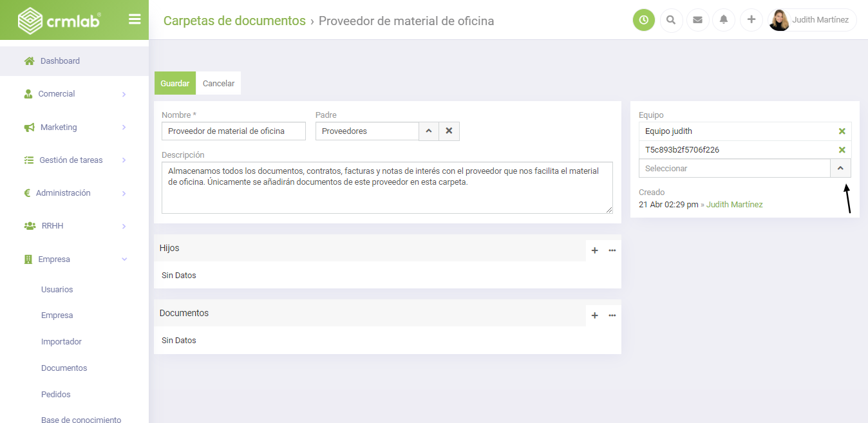868x423 pixels.
Task: Toggle sidebar with hamburger menu icon
Action: (135, 19)
